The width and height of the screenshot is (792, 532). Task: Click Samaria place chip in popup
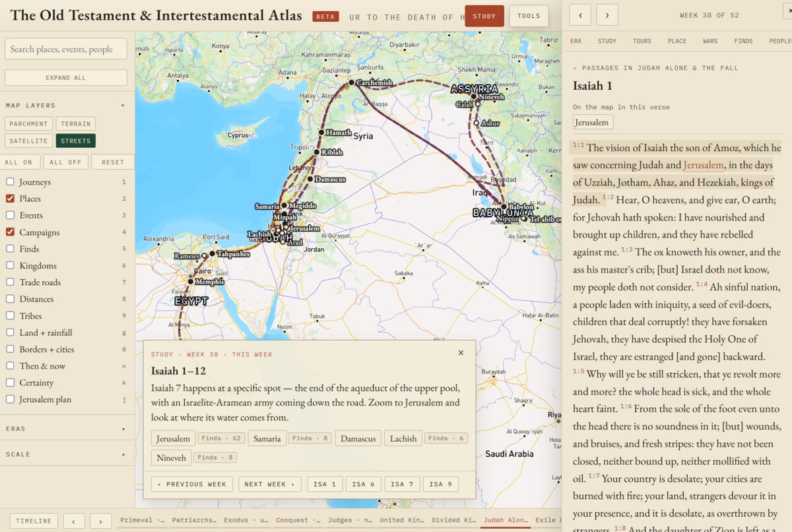267,438
